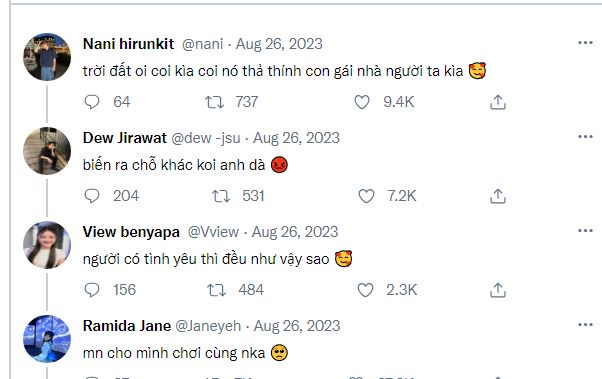Reply to View benyapa's tweet

click(x=92, y=290)
